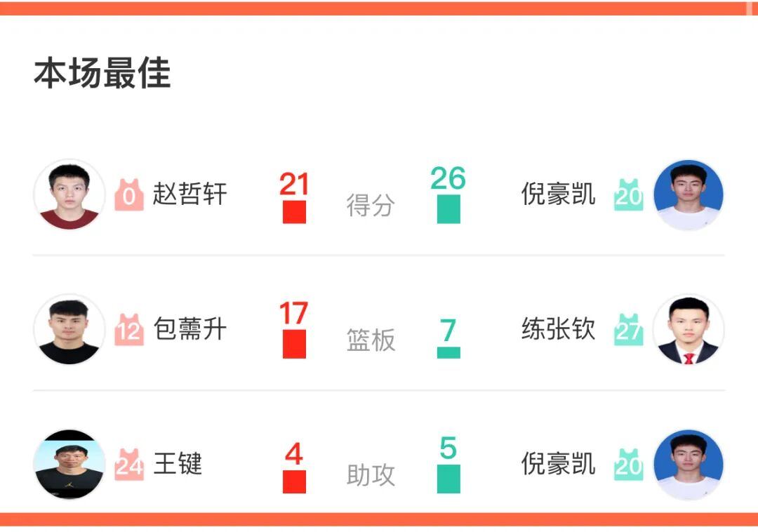Click jersey icon number 12 beside 包薷升

(129, 330)
